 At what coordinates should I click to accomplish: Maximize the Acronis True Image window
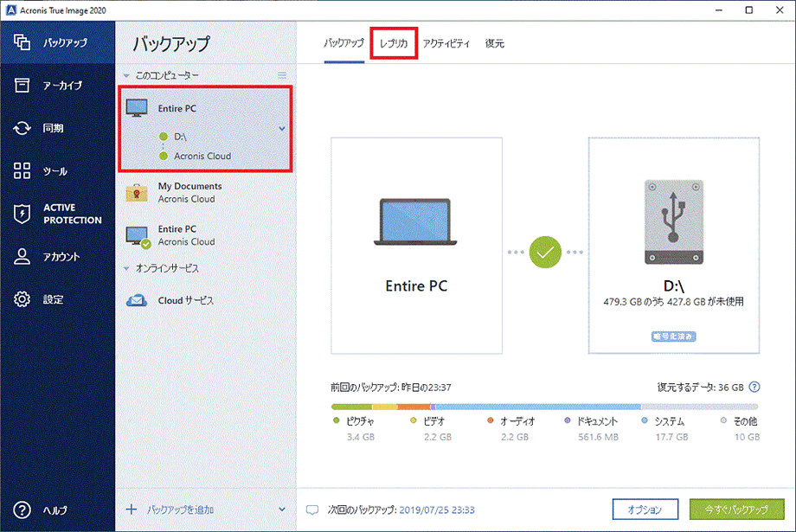[748, 10]
